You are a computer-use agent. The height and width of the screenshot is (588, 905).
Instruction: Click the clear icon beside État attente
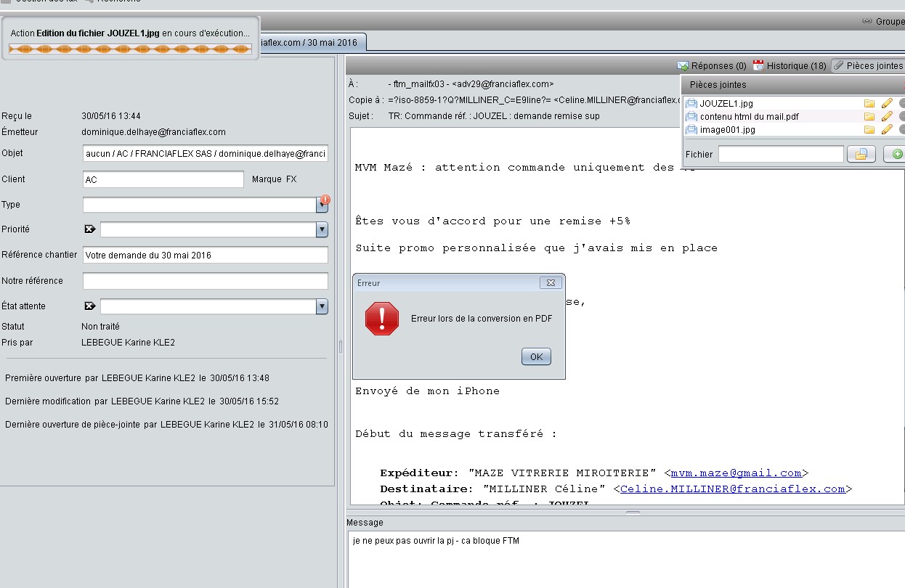(x=90, y=306)
